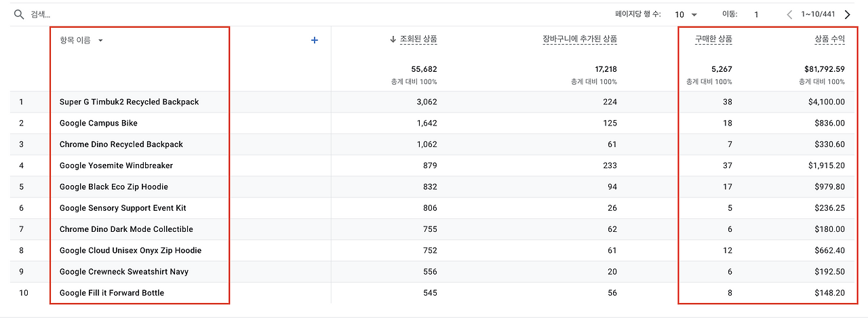The width and height of the screenshot is (868, 318).
Task: Click the $148.20 revenue cell
Action: pos(830,293)
